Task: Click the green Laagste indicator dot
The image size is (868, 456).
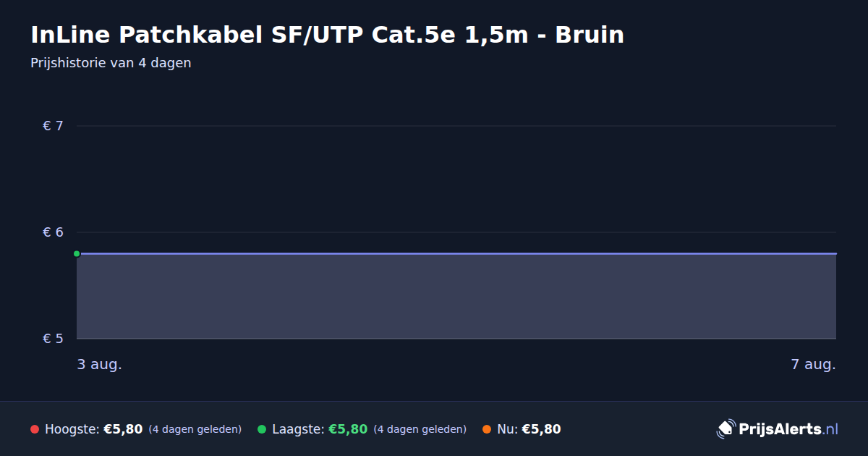Action: click(x=262, y=429)
